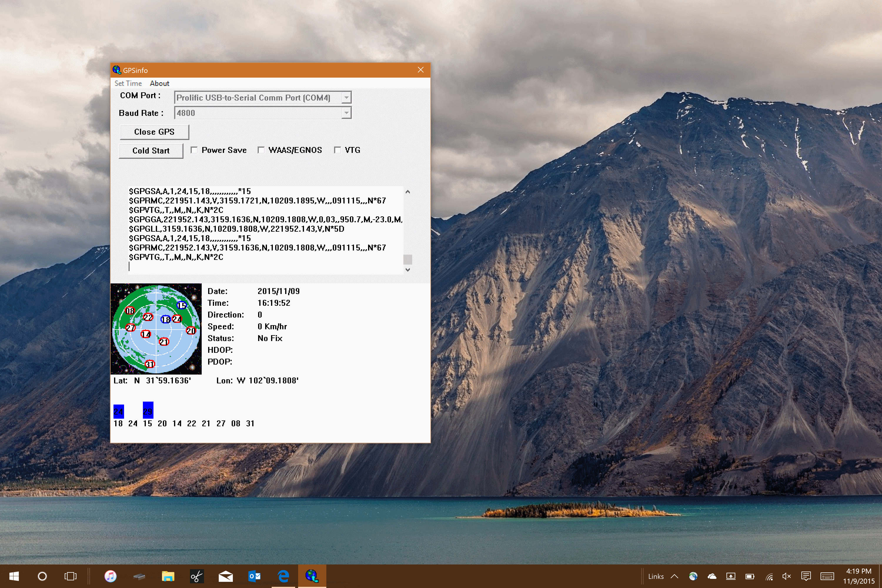This screenshot has height=588, width=882.
Task: Open Outlook from taskbar
Action: [x=254, y=576]
